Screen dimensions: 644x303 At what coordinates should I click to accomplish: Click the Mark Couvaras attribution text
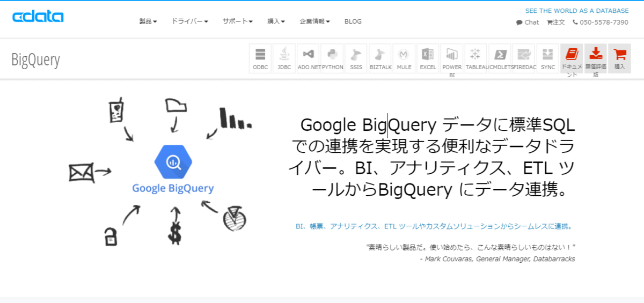tap(497, 259)
